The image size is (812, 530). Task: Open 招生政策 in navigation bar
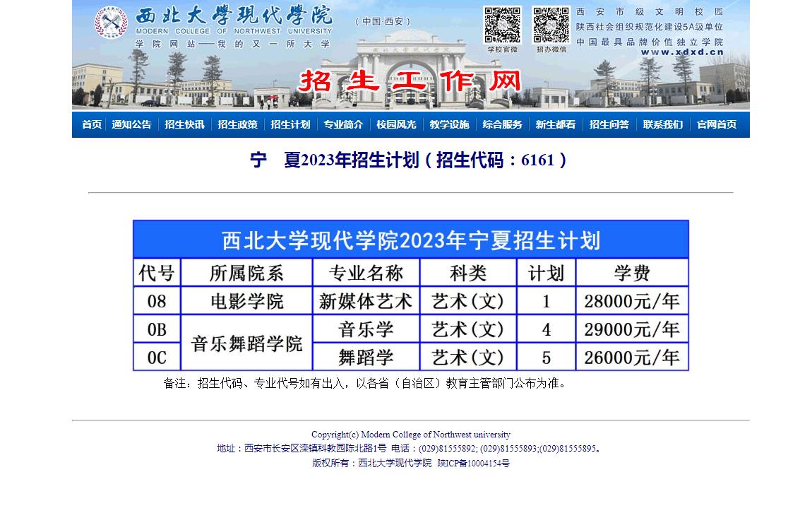click(x=237, y=124)
